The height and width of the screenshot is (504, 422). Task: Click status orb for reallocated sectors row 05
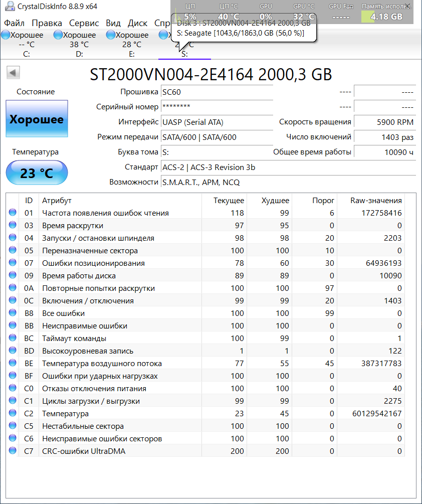click(13, 250)
